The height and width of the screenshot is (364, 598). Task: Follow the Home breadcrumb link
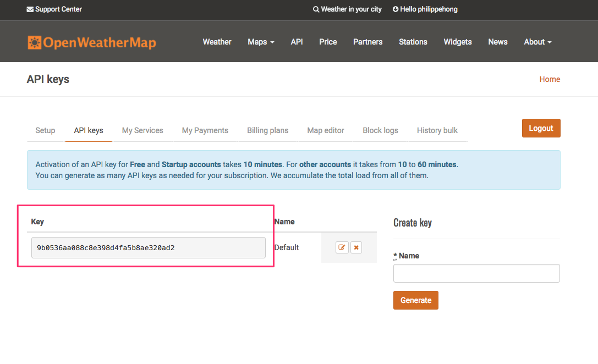pos(549,79)
